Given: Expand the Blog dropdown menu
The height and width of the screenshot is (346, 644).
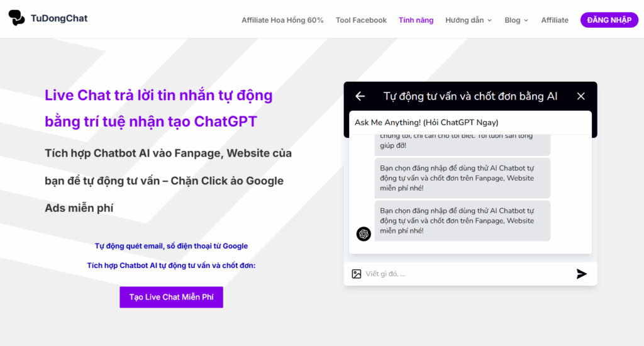Looking at the screenshot, I should click(x=516, y=20).
